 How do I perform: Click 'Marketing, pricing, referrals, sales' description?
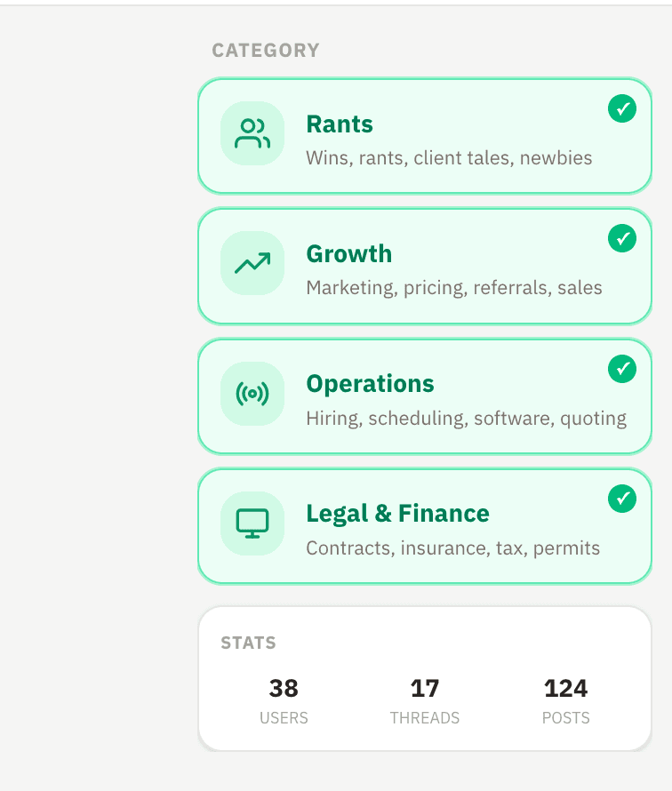coord(454,288)
